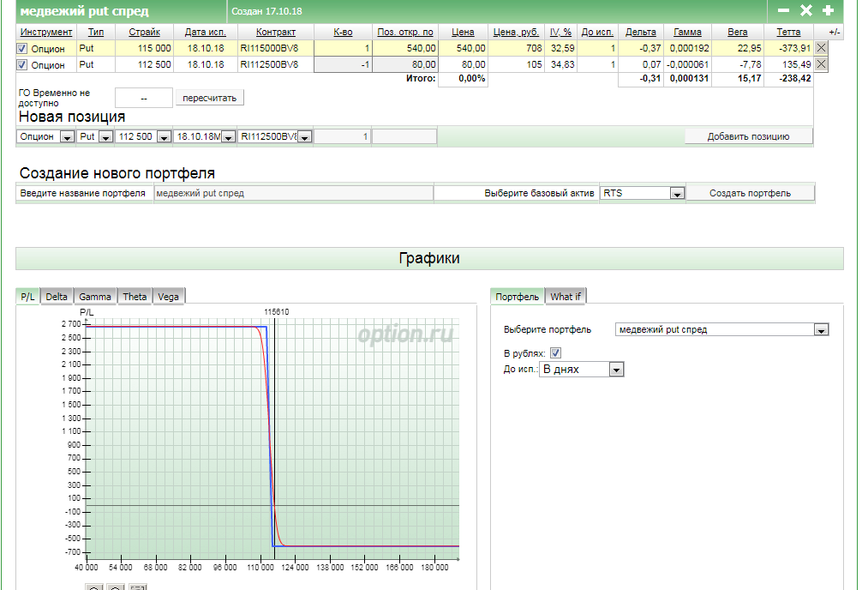Open the RTS base asset dropdown

(x=676, y=194)
